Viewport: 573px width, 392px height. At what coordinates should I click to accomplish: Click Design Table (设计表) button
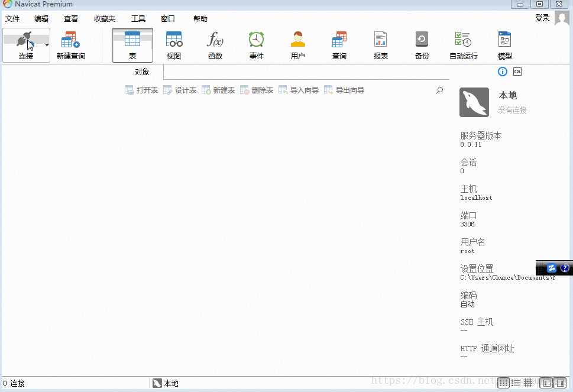180,90
